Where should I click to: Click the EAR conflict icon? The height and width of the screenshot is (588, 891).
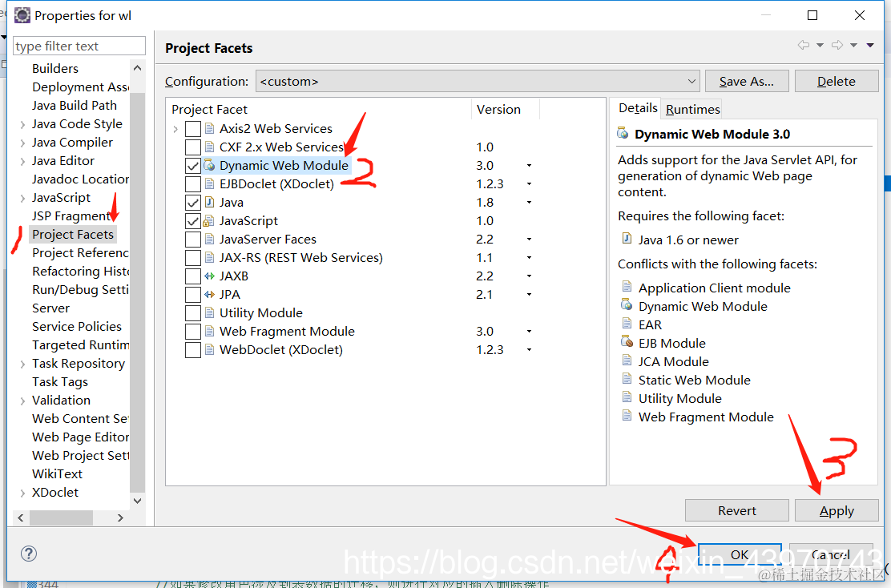pyautogui.click(x=627, y=324)
